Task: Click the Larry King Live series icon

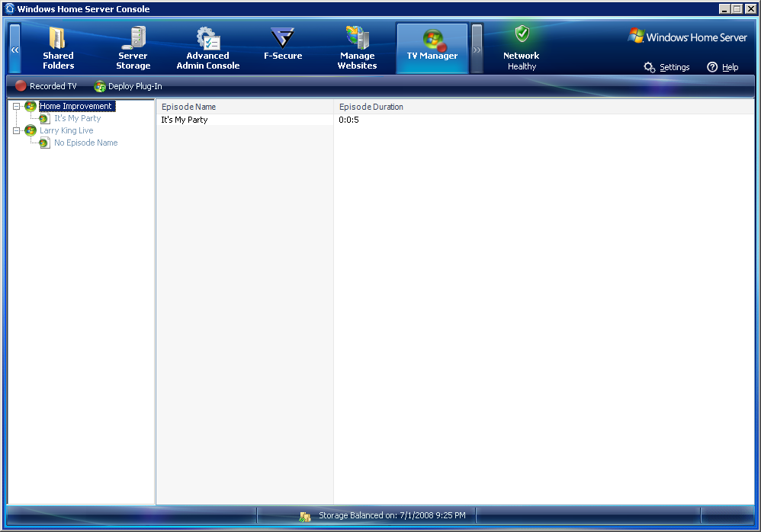Action: [30, 130]
